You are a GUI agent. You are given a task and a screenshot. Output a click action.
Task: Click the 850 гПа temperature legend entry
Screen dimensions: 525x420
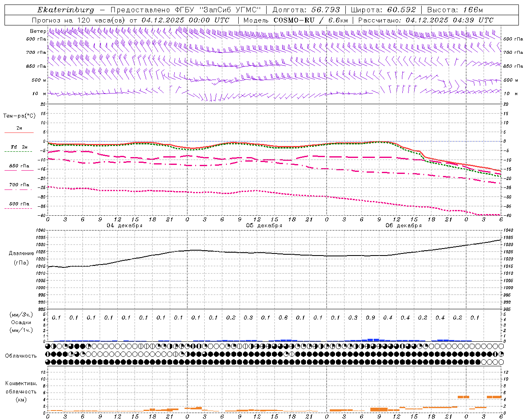click(x=19, y=166)
